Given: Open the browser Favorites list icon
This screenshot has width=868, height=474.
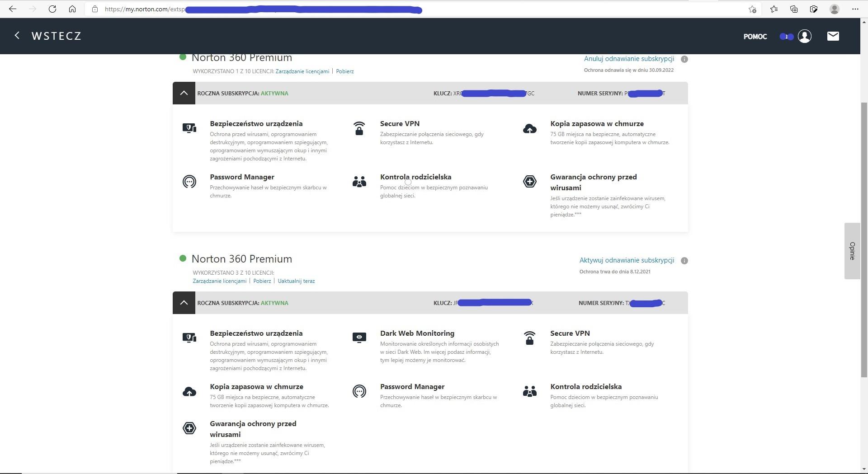Looking at the screenshot, I should (774, 9).
